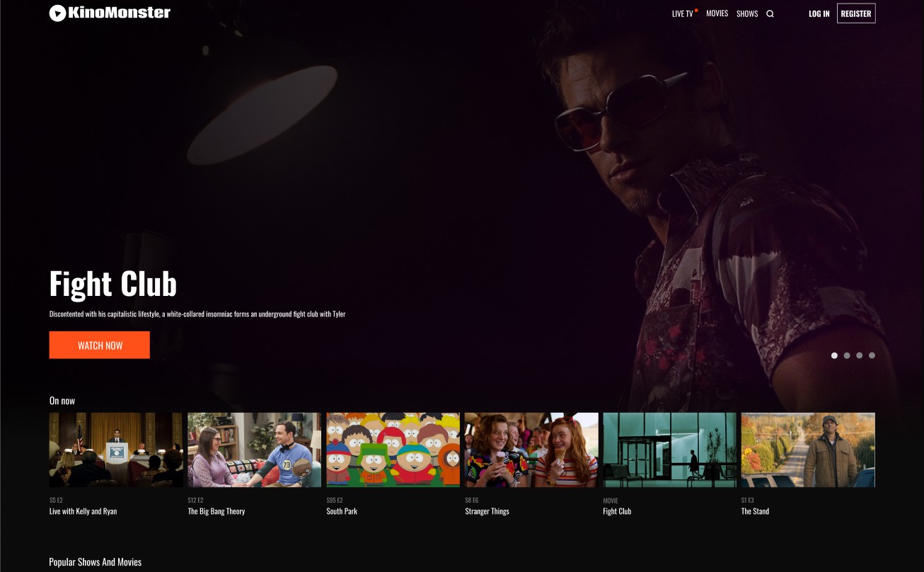Click the 'Live with Kelly and Ryan' title
Viewport: 924px width, 572px height.
coord(83,511)
